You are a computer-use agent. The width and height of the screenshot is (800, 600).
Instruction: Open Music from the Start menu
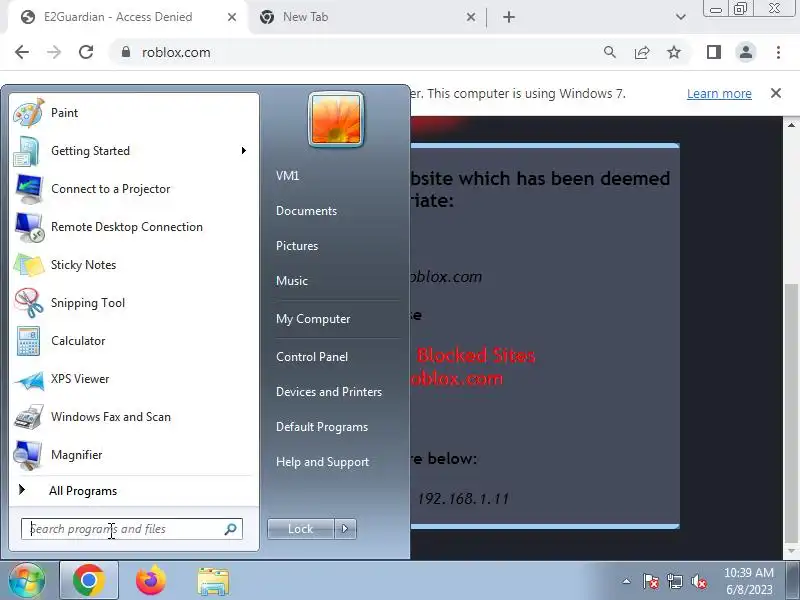[x=292, y=281]
